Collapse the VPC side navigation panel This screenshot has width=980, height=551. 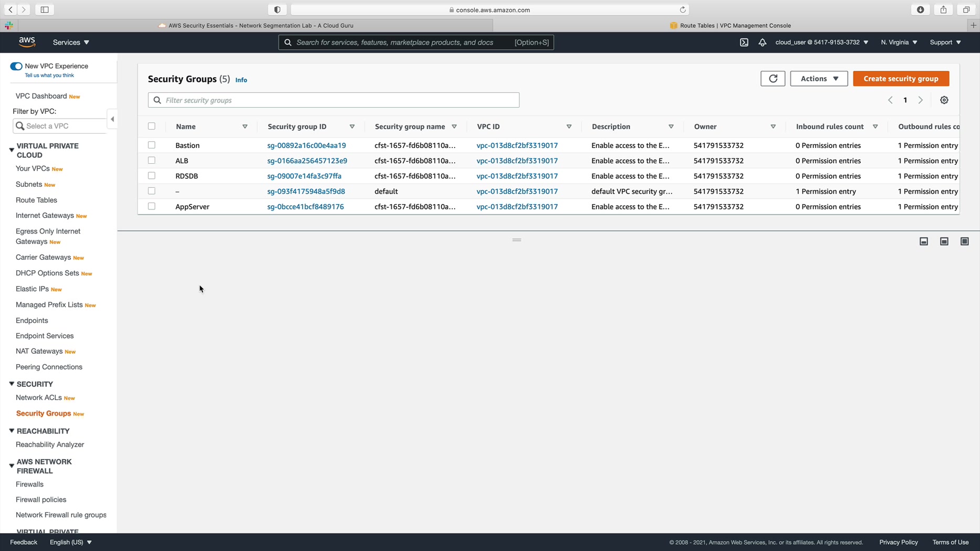[112, 119]
